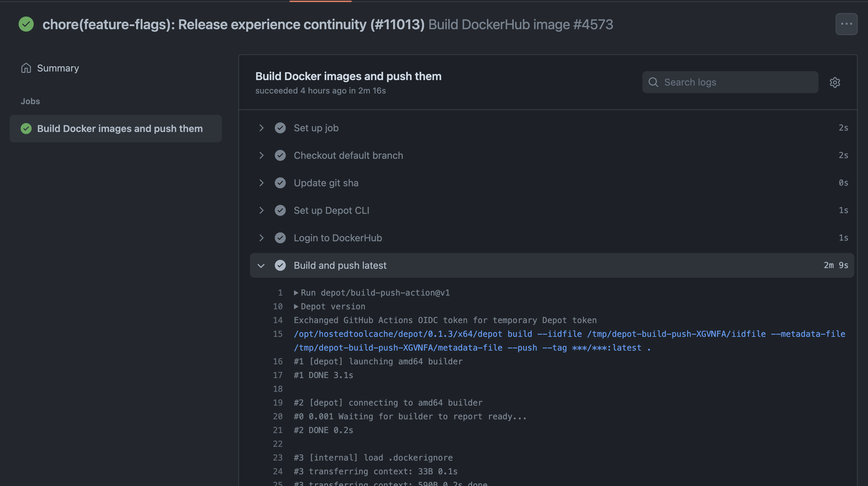Viewport: 868px width, 486px height.
Task: Toggle the Set up Depot CLI step
Action: pyautogui.click(x=261, y=210)
